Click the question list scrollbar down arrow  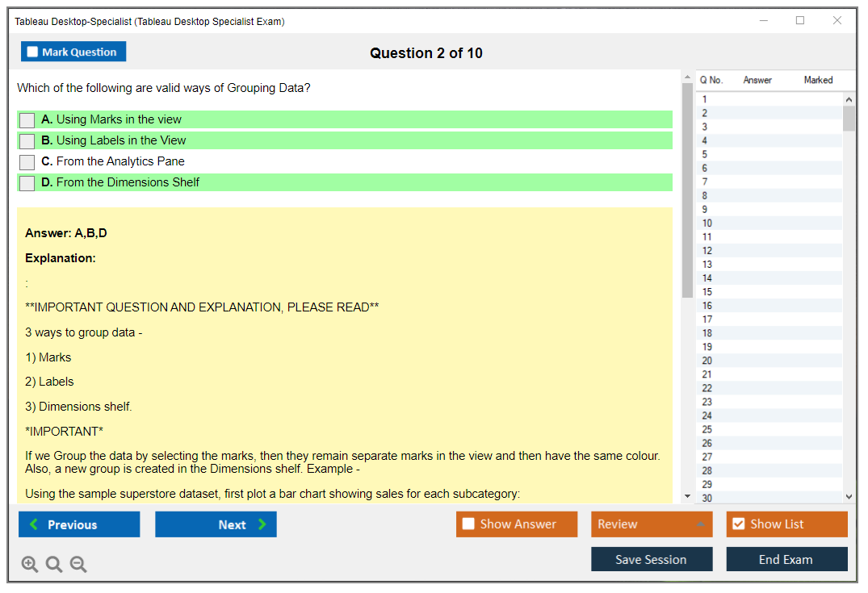click(x=849, y=497)
